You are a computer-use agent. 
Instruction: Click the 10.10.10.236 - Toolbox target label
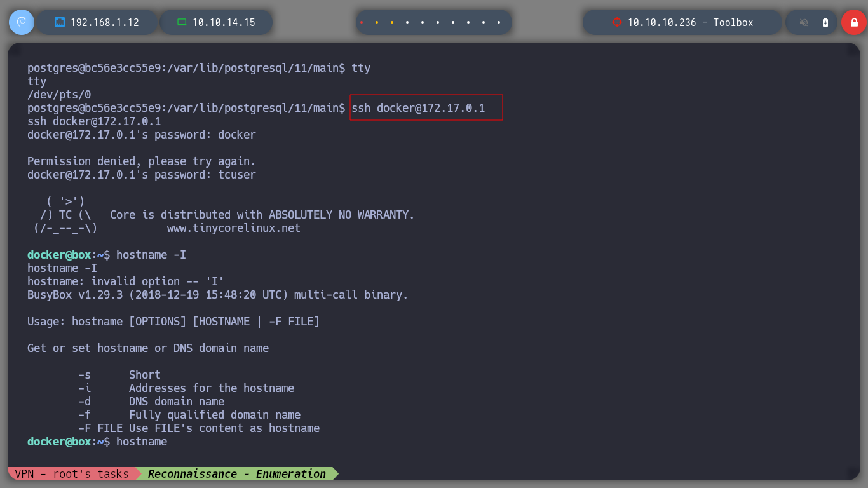coord(690,22)
